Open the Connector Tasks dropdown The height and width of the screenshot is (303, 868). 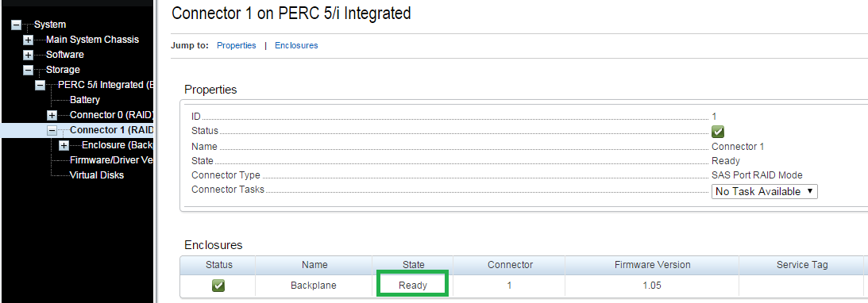(764, 191)
